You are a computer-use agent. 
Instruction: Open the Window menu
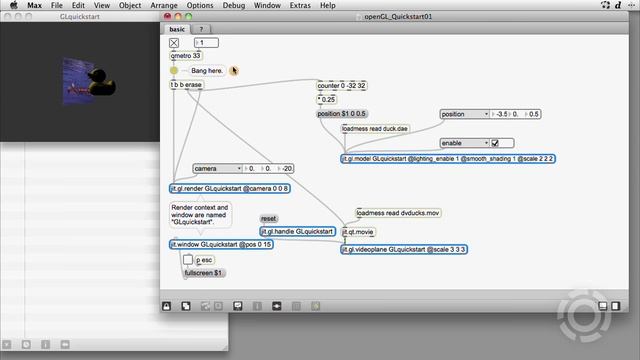point(267,5)
